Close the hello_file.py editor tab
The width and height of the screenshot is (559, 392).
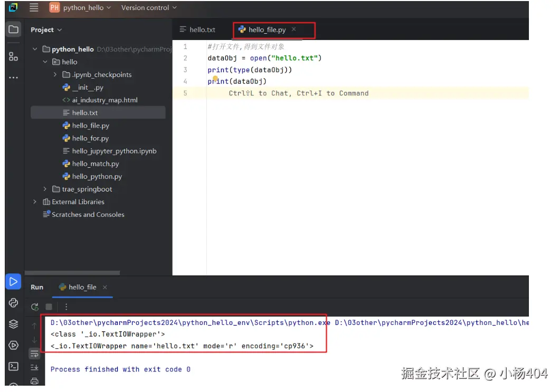click(294, 29)
